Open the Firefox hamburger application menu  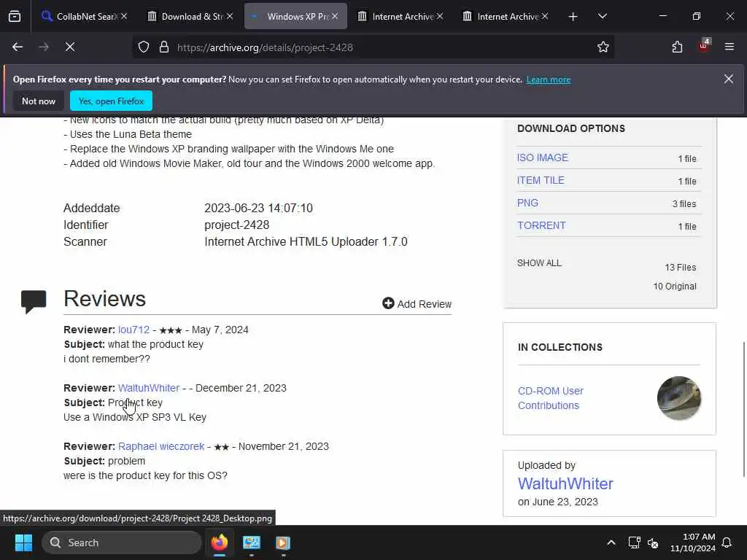(729, 47)
